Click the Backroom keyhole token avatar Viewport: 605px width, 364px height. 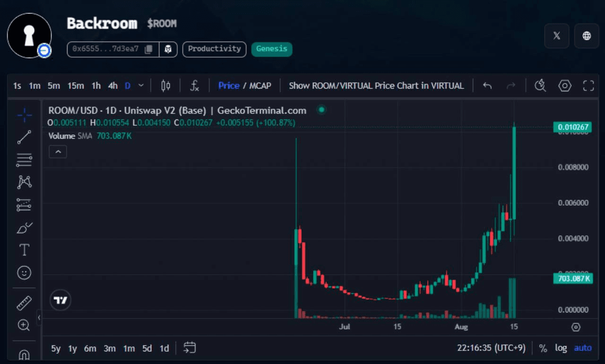tap(29, 35)
